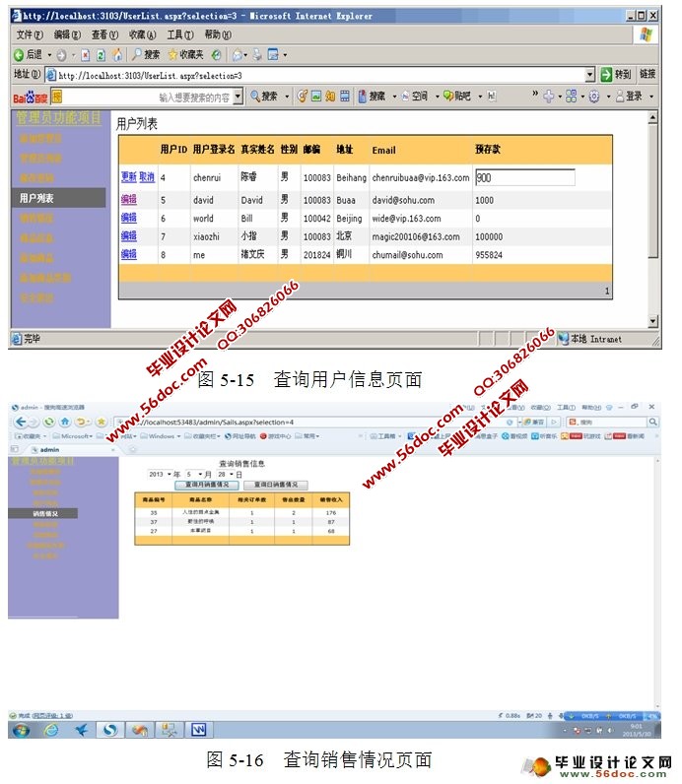Viewport: 682px width, 784px height.
Task: Click Baidu toolbar 登录 button
Action: pyautogui.click(x=629, y=96)
